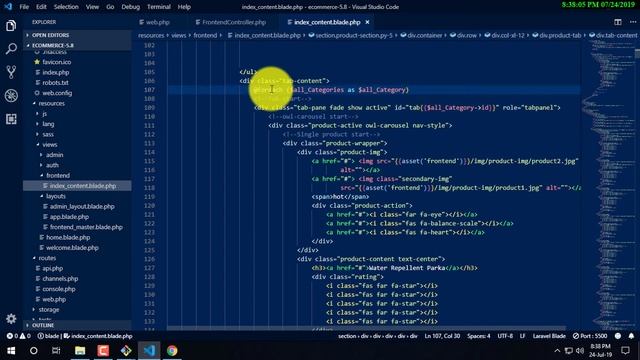
Task: Click the Visual Studio Code taskbar icon
Action: pyautogui.click(x=149, y=351)
